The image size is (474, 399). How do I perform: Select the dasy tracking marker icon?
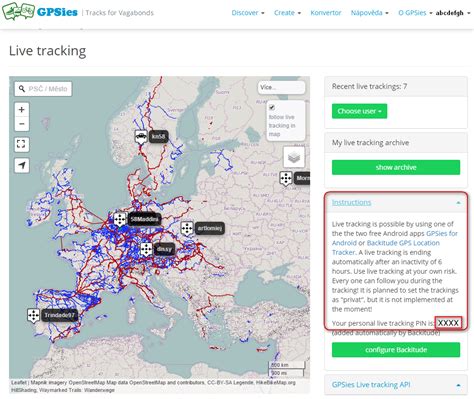coord(146,249)
